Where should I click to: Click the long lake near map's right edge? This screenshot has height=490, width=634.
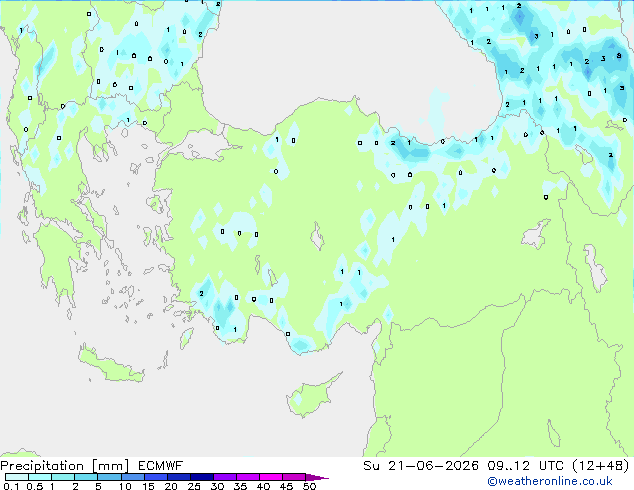coord(595,268)
